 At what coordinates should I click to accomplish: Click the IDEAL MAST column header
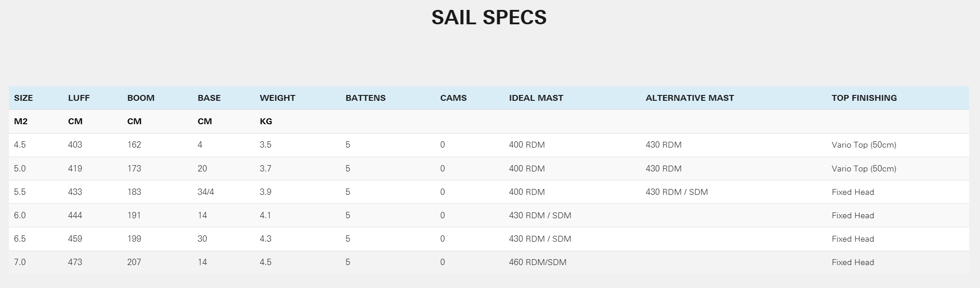point(536,98)
